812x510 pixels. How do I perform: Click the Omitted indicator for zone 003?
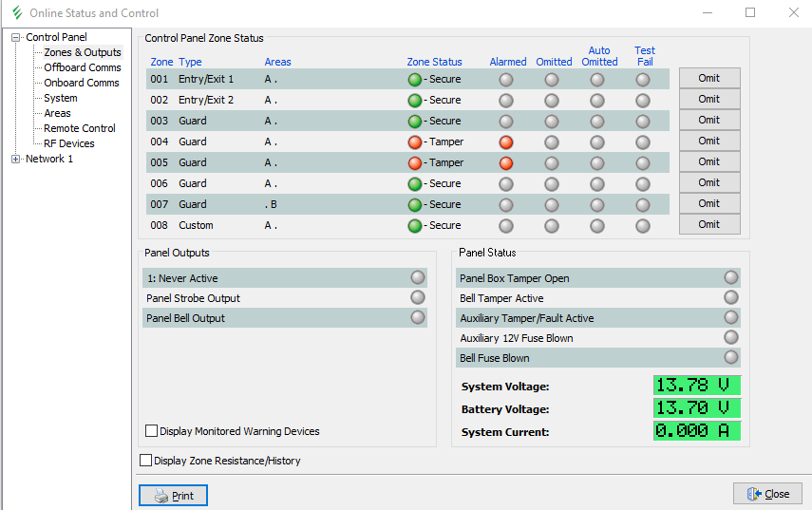coord(552,121)
